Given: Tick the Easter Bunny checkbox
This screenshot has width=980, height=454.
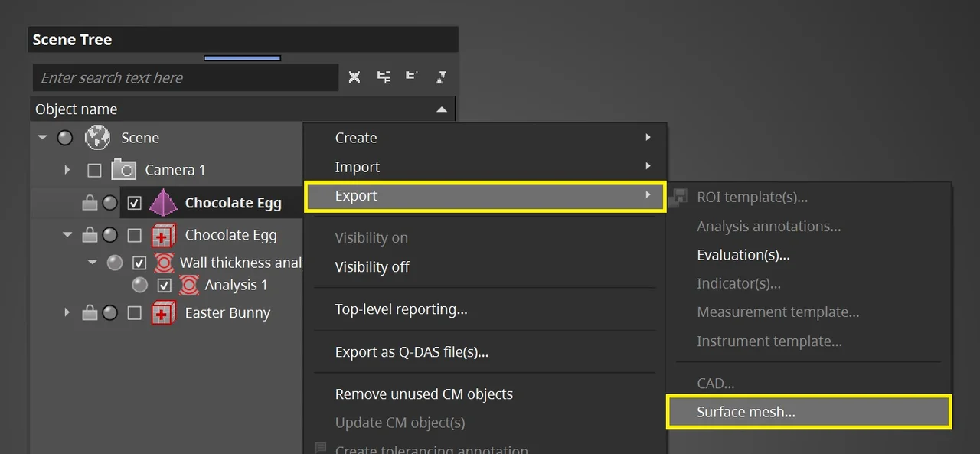Looking at the screenshot, I should pyautogui.click(x=135, y=312).
